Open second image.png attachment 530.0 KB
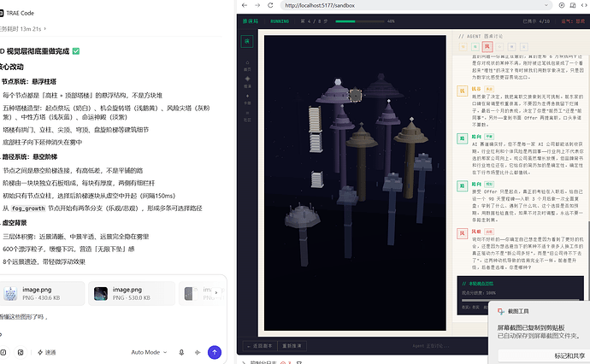 (x=132, y=293)
